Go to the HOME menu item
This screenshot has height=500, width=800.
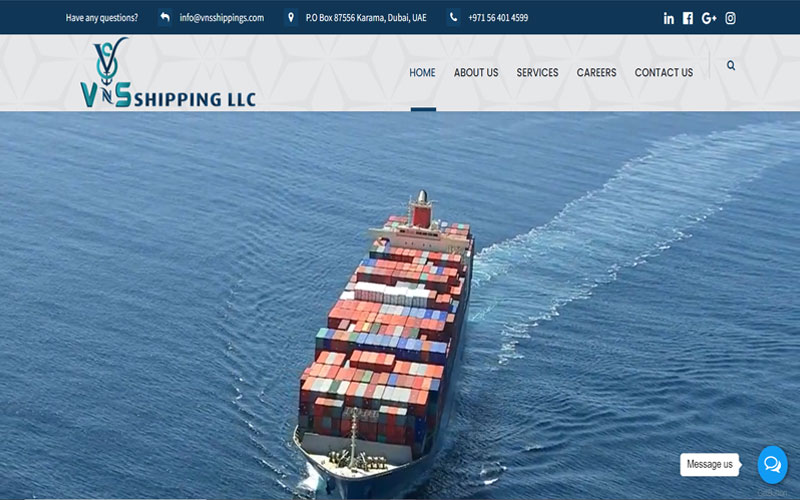(422, 72)
